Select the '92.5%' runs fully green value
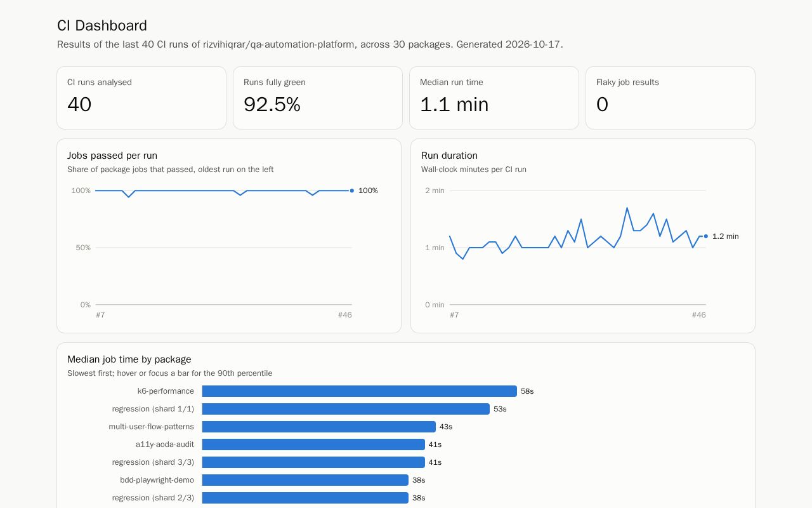 click(272, 105)
